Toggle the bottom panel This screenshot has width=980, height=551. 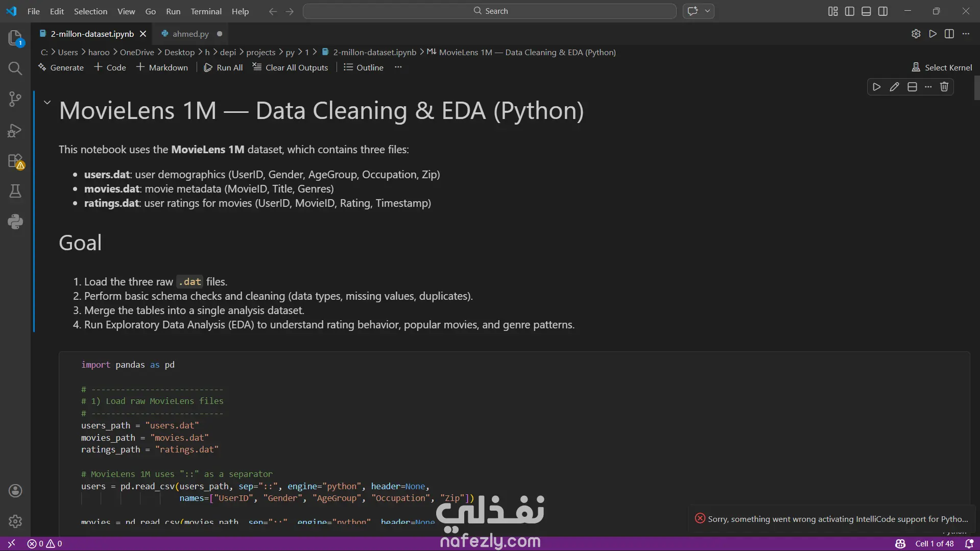[866, 11]
